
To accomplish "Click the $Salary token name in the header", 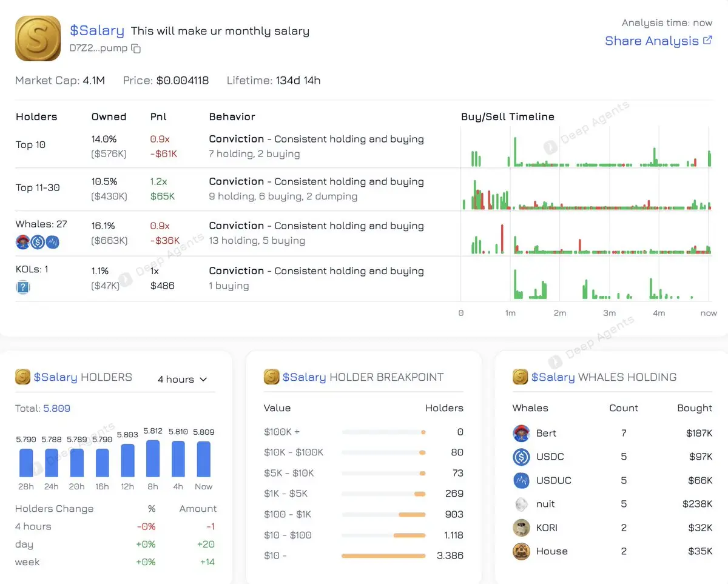I will 97,30.
